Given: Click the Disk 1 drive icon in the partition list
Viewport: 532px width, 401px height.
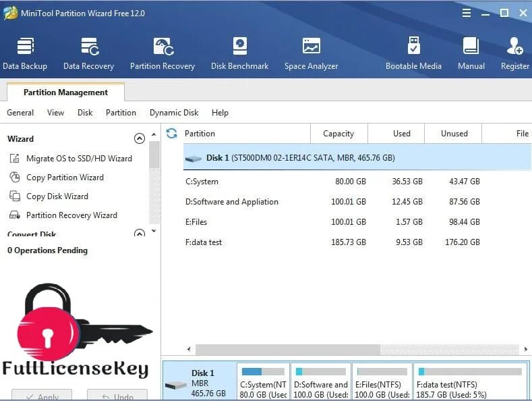Looking at the screenshot, I should [194, 159].
